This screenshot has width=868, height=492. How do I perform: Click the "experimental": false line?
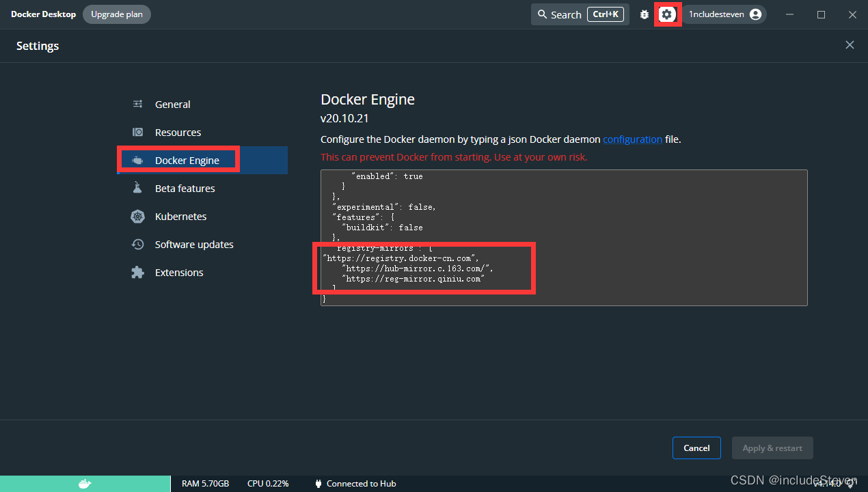pos(383,207)
